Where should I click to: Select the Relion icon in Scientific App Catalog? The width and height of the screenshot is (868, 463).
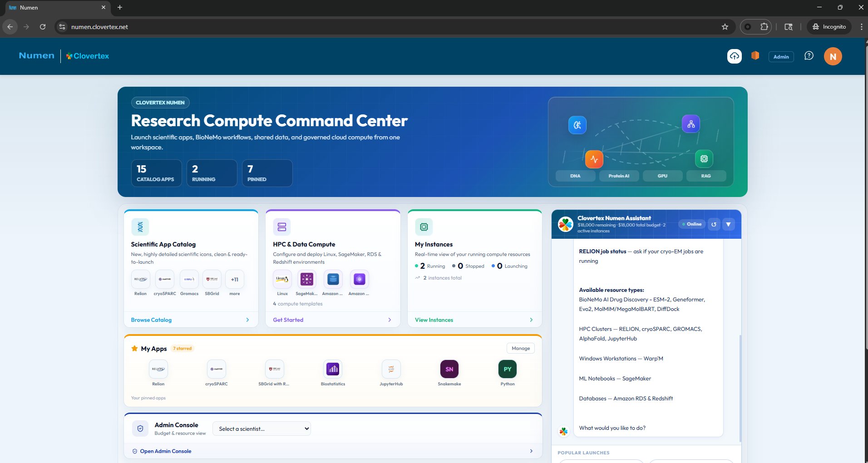(140, 279)
